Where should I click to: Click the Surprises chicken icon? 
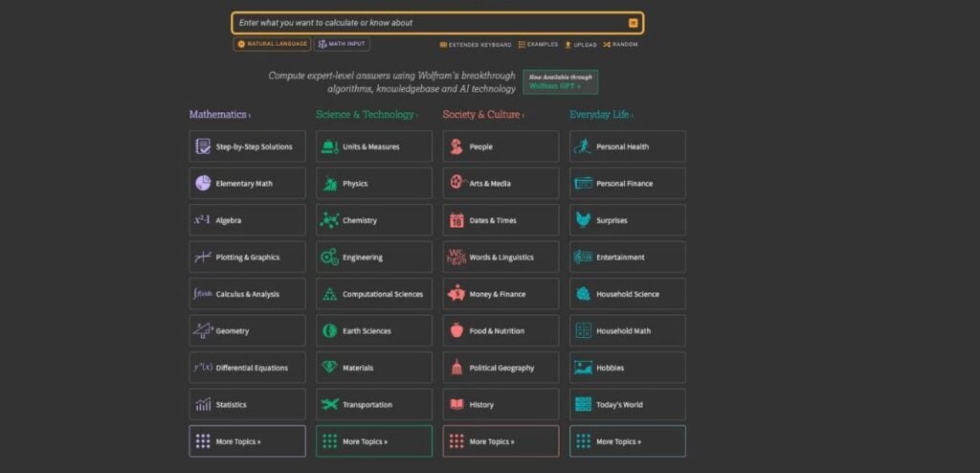pyautogui.click(x=583, y=220)
